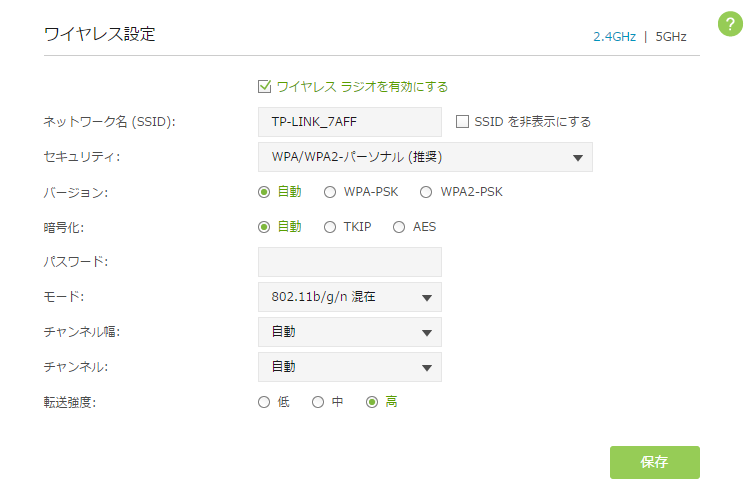748x496 pixels.
Task: Select TKIP encryption radio button
Action: 330,227
